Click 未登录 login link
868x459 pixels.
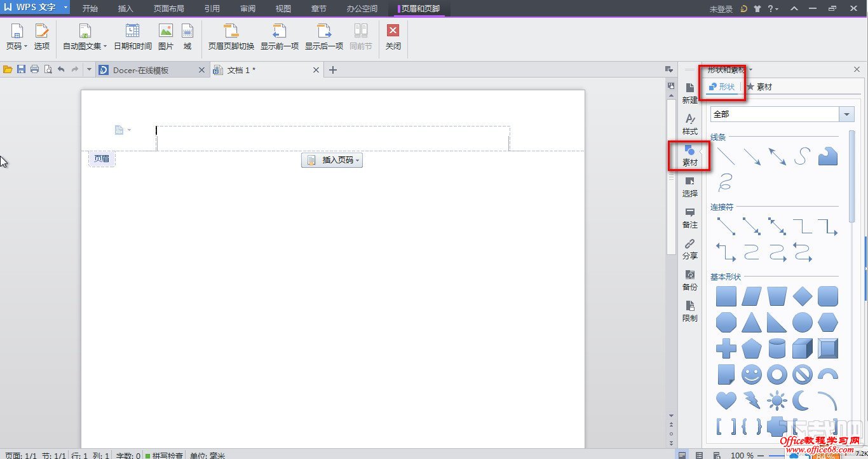[x=721, y=9]
